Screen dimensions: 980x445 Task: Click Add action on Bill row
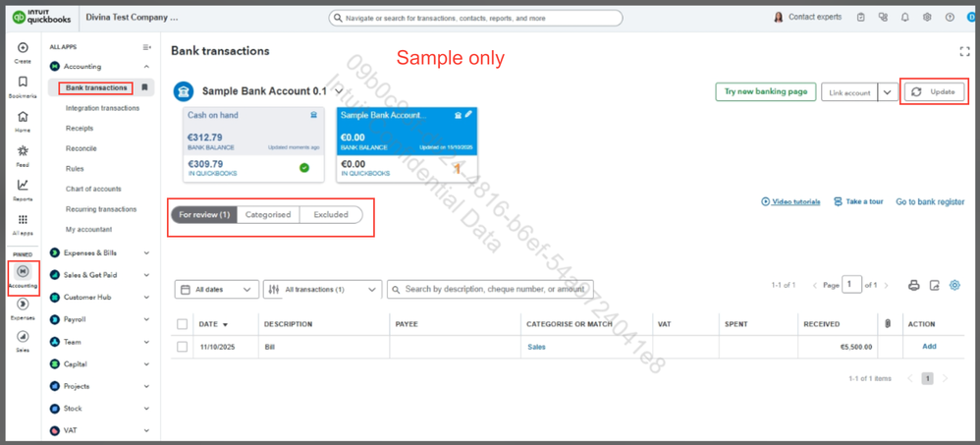pyautogui.click(x=929, y=346)
